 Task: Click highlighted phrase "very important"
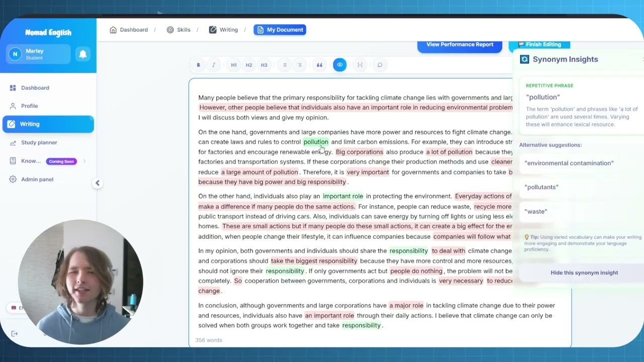tap(368, 172)
